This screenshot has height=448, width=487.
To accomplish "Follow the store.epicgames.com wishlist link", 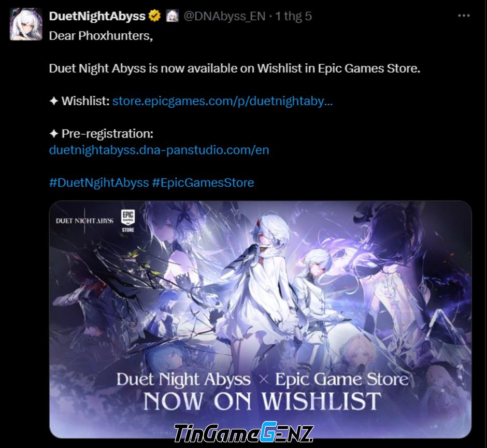I will click(222, 101).
